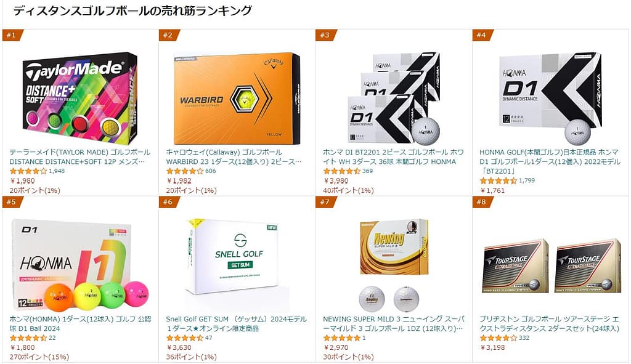Click the ¥3,198 price for TourStage set
The image size is (631, 364).
[492, 347]
